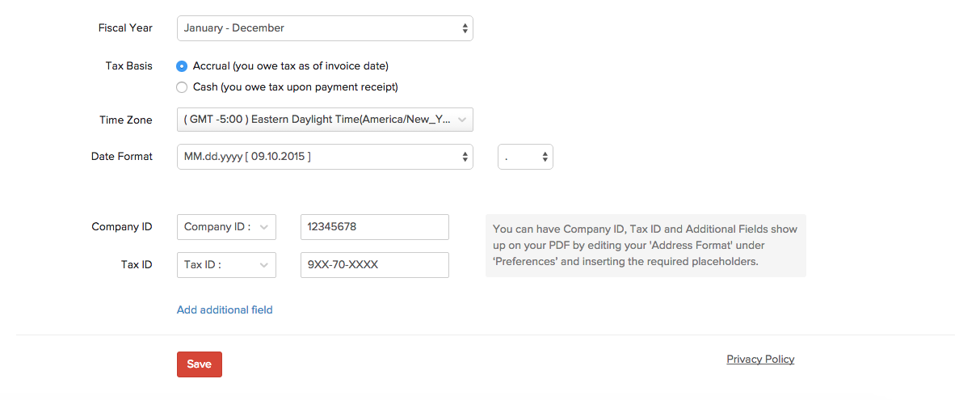Screen dimensions: 980x400
Task: Expand the Company ID label dropdown
Action: pyautogui.click(x=225, y=227)
